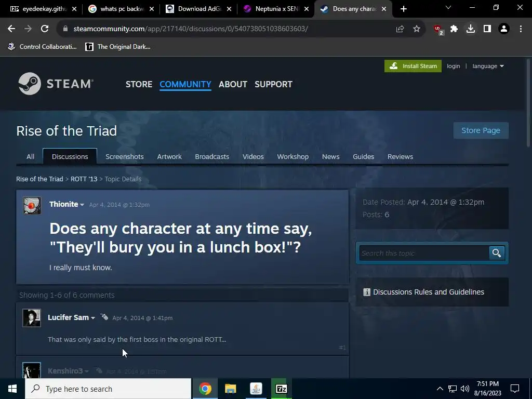Image resolution: width=532 pixels, height=399 pixels.
Task: Open the Store Page button
Action: coord(481,130)
